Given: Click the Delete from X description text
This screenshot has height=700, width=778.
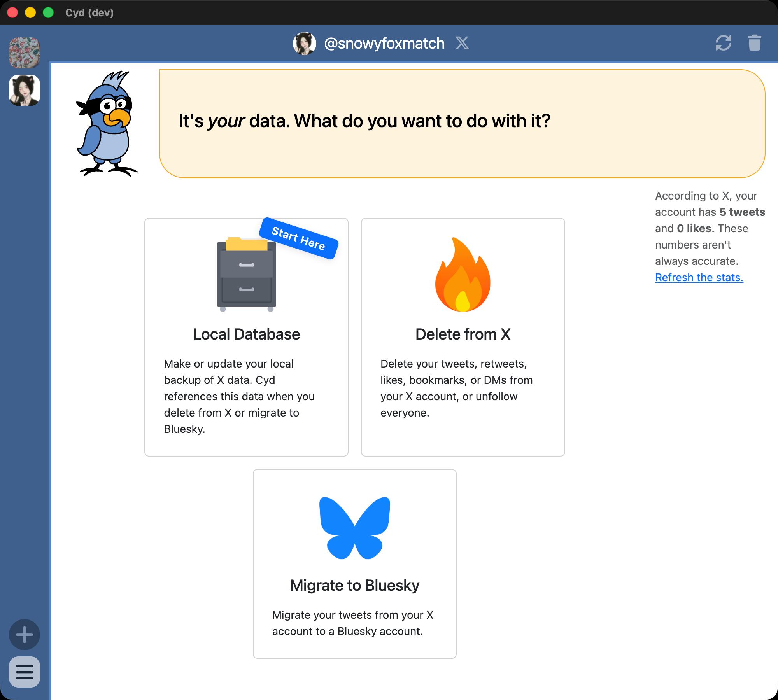Looking at the screenshot, I should [456, 388].
